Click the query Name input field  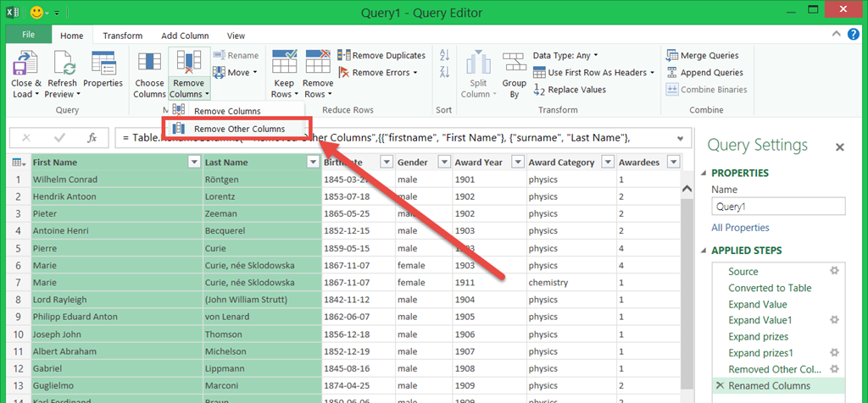tap(778, 207)
